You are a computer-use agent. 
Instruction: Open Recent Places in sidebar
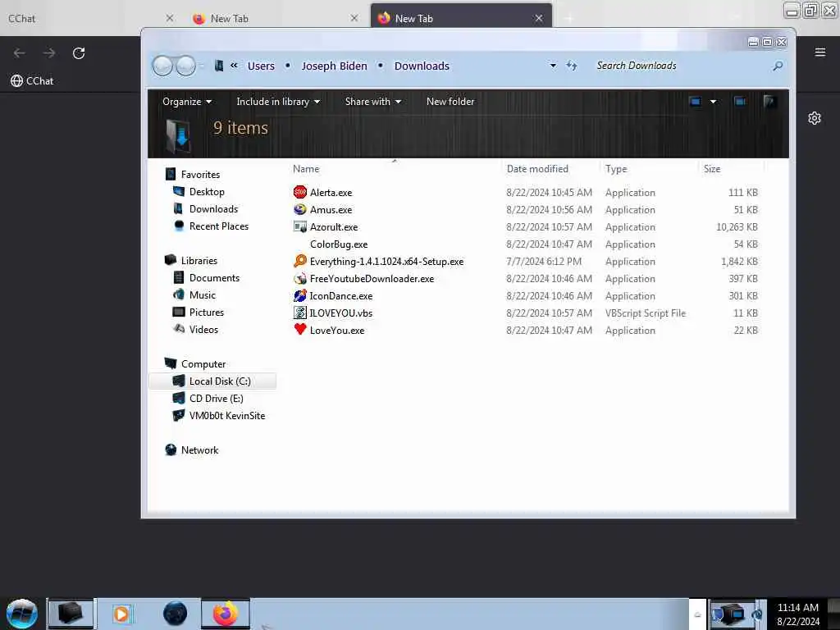tap(218, 226)
